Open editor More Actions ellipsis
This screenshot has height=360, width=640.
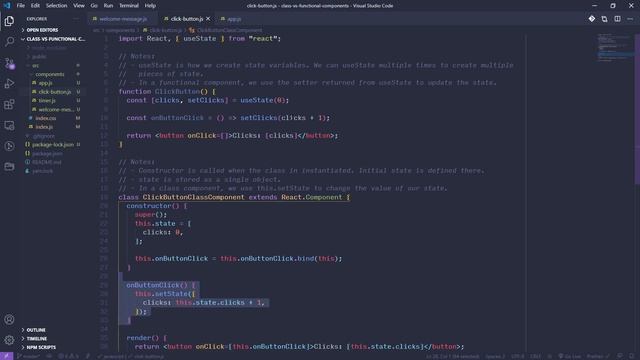[x=630, y=19]
